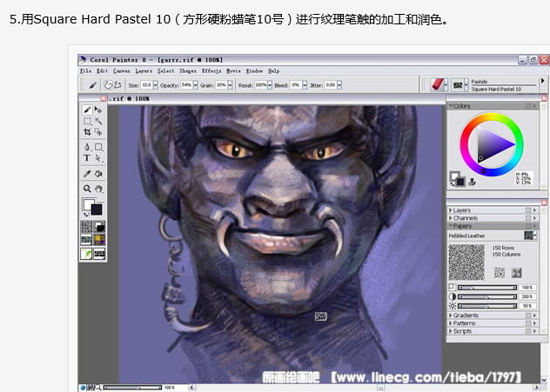Select the Shape Selection arrow tool
Viewport: 550px width, 392px height.
[98, 158]
